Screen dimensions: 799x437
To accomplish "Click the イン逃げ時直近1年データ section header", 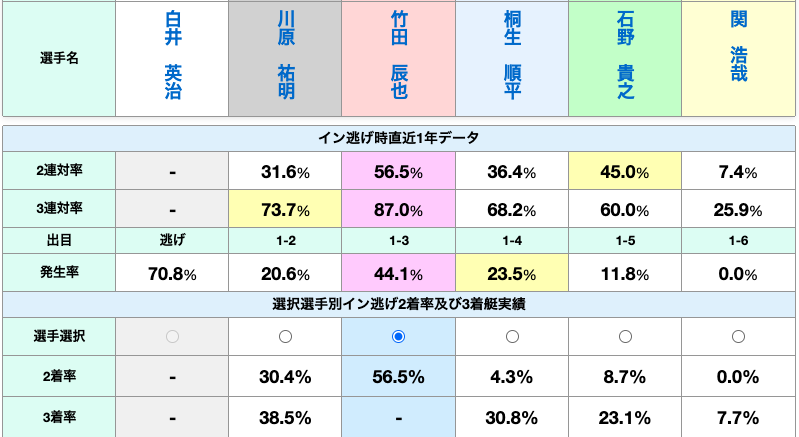I will click(398, 139).
